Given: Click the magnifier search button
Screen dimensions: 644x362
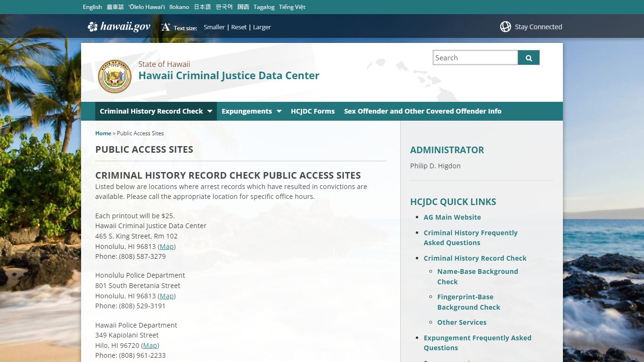Looking at the screenshot, I should click(x=528, y=58).
